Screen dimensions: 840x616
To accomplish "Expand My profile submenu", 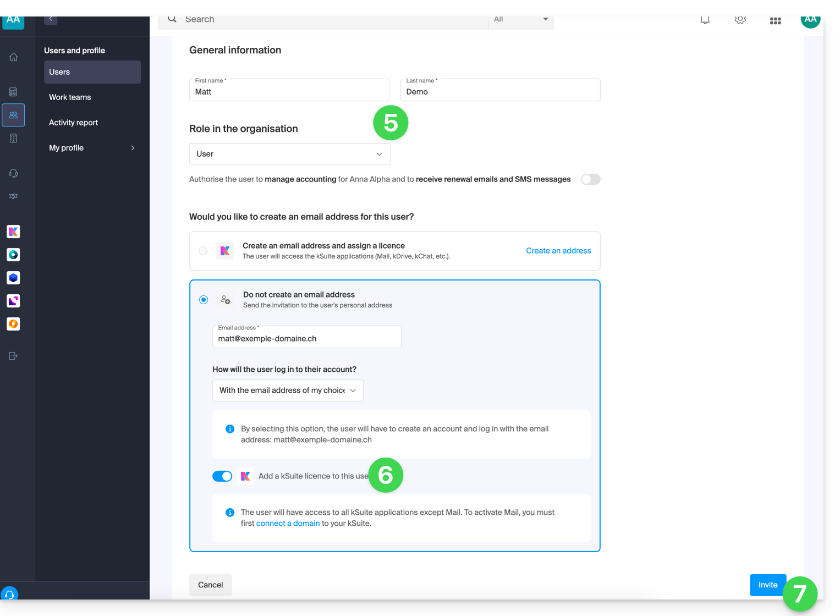I will [x=91, y=148].
